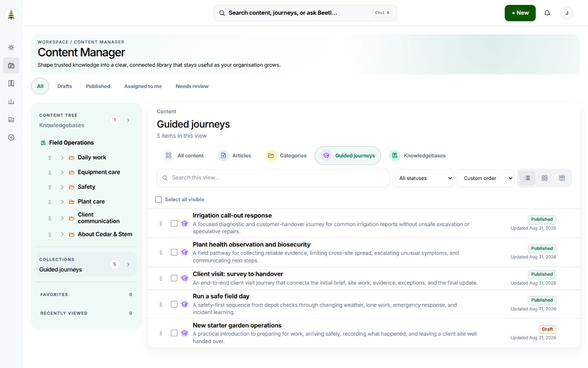Open the settings gear icon

[x=11, y=137]
